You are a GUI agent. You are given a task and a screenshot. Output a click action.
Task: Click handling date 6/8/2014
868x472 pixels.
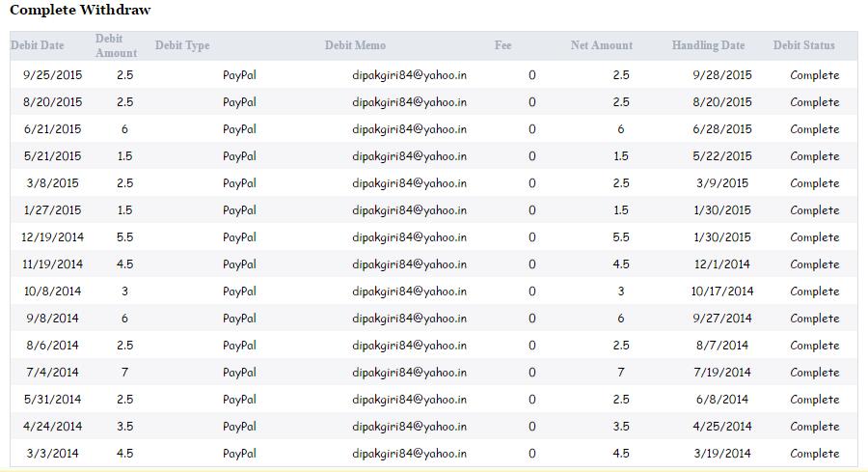[722, 400]
